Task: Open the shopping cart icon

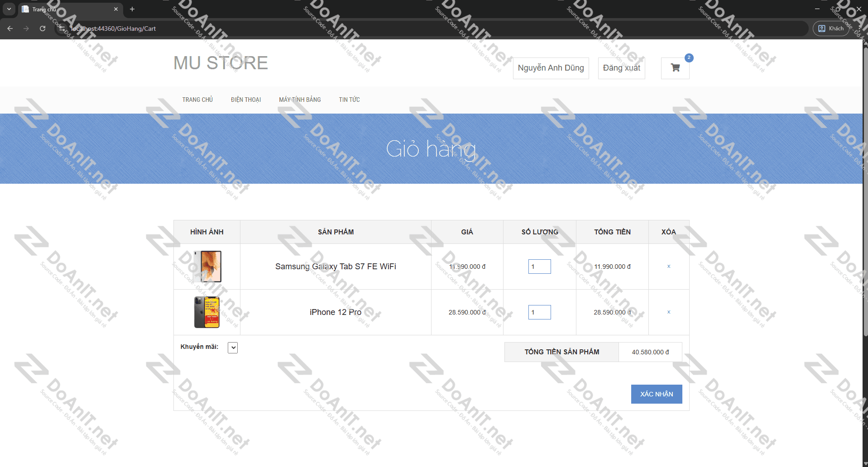Action: click(x=675, y=68)
